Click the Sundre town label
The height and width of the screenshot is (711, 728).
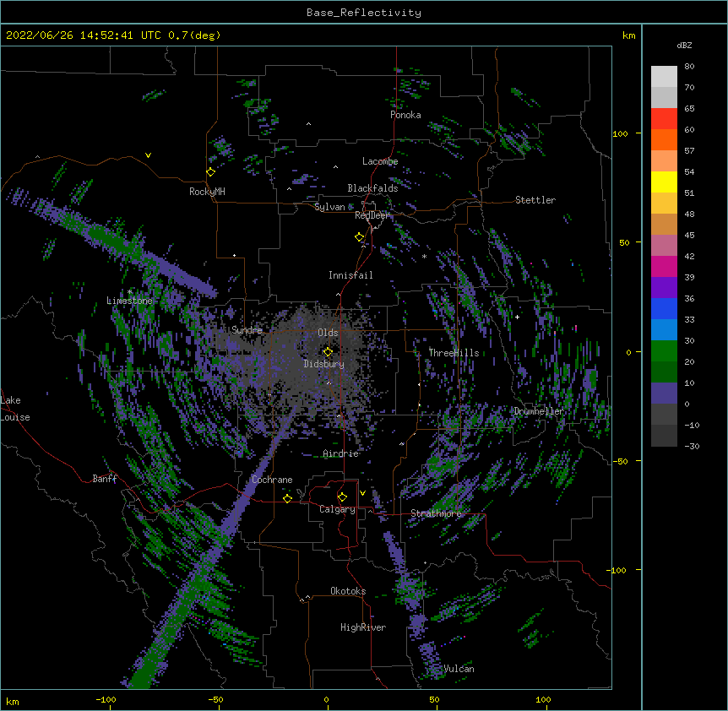point(247,330)
